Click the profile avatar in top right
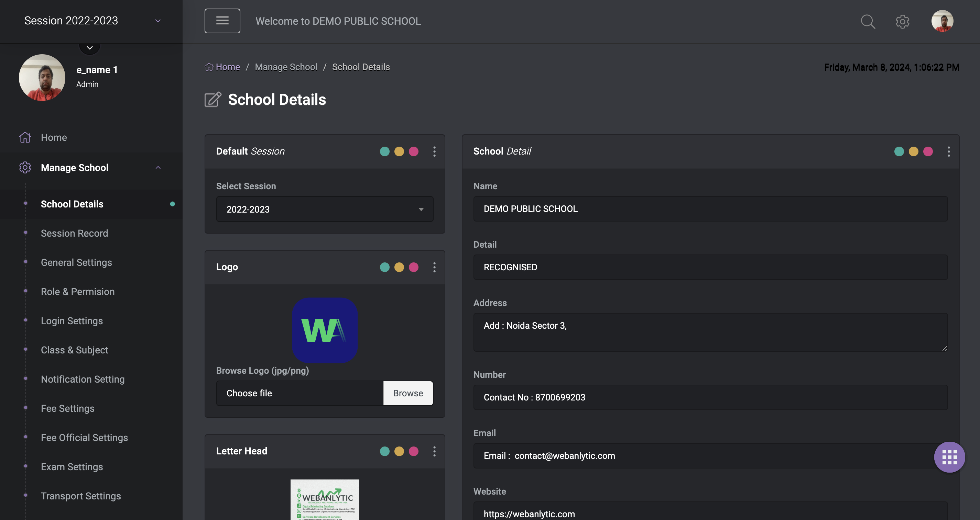This screenshot has height=520, width=980. [942, 21]
